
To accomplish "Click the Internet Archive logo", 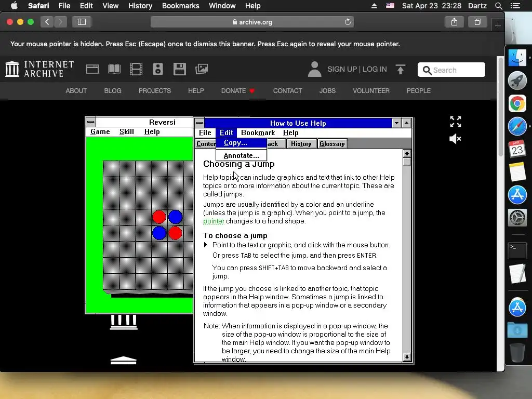I will [39, 69].
